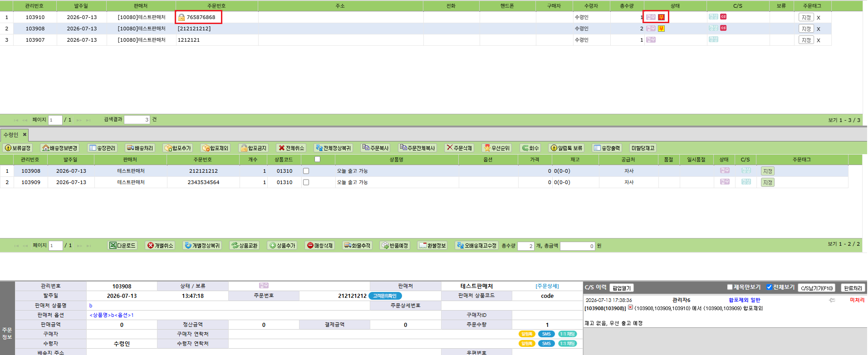This screenshot has width=868, height=355.
Task: Click the top grid page number field
Action: pyautogui.click(x=55, y=120)
